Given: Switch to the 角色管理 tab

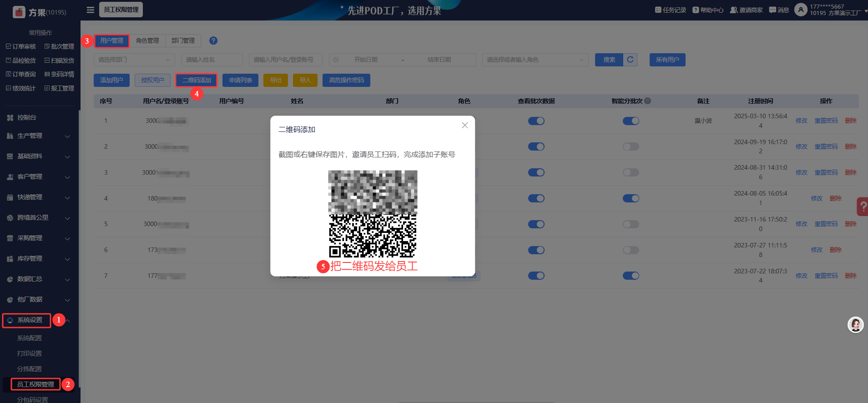Looking at the screenshot, I should (147, 40).
